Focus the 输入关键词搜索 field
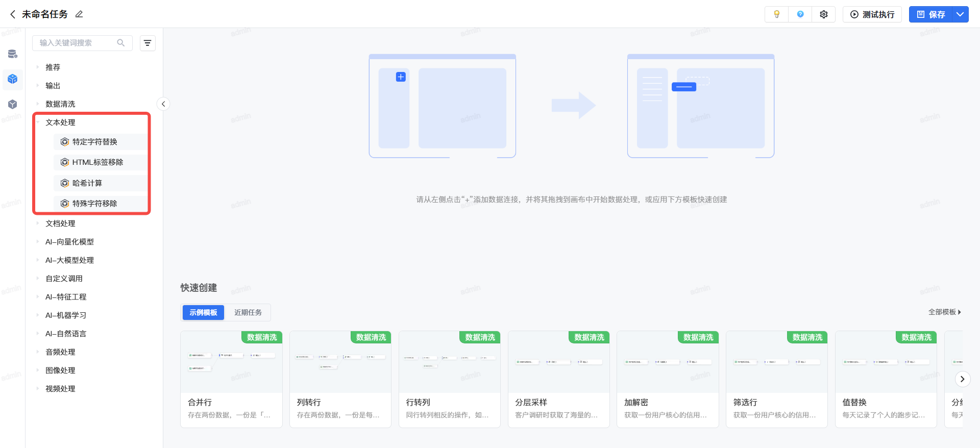Image resolution: width=980 pixels, height=448 pixels. (82, 43)
